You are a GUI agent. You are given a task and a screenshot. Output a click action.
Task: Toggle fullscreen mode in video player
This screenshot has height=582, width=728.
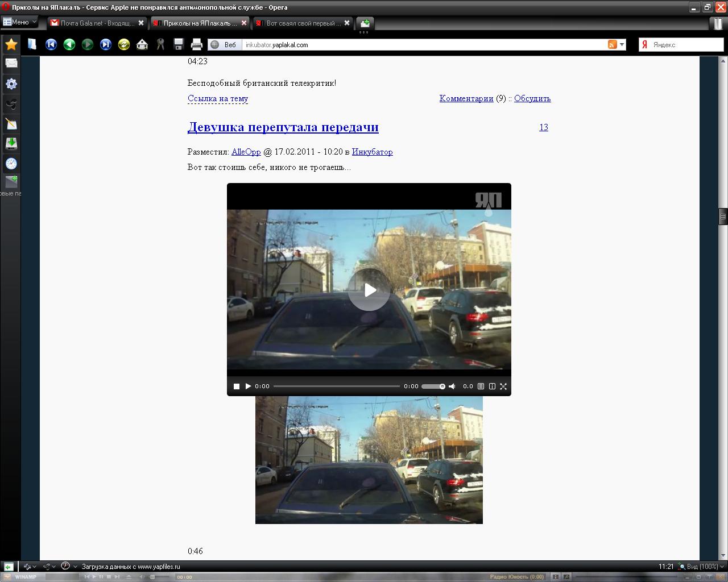point(503,386)
